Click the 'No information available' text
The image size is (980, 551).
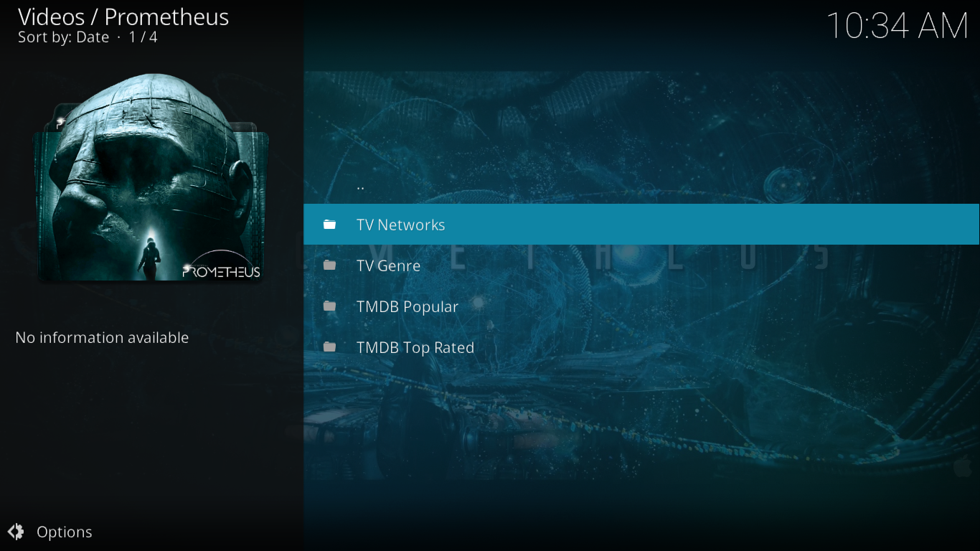(102, 337)
